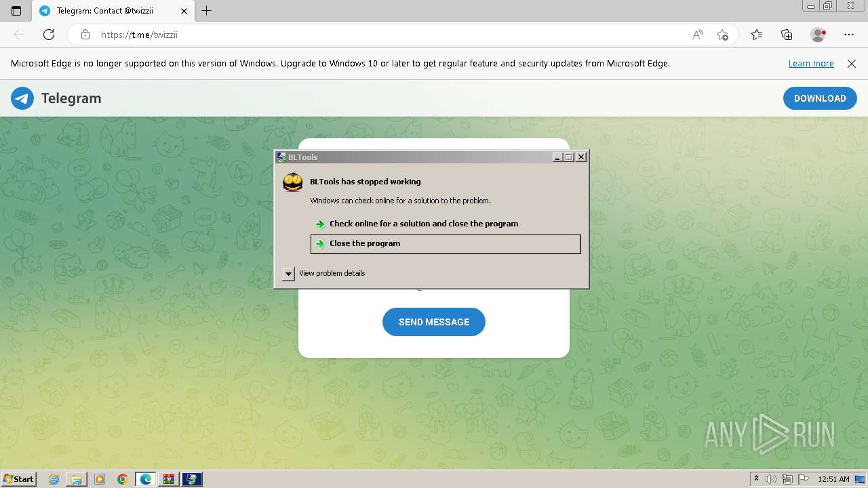868x488 pixels.
Task: Open File Explorer from the taskbar
Action: coord(77,479)
